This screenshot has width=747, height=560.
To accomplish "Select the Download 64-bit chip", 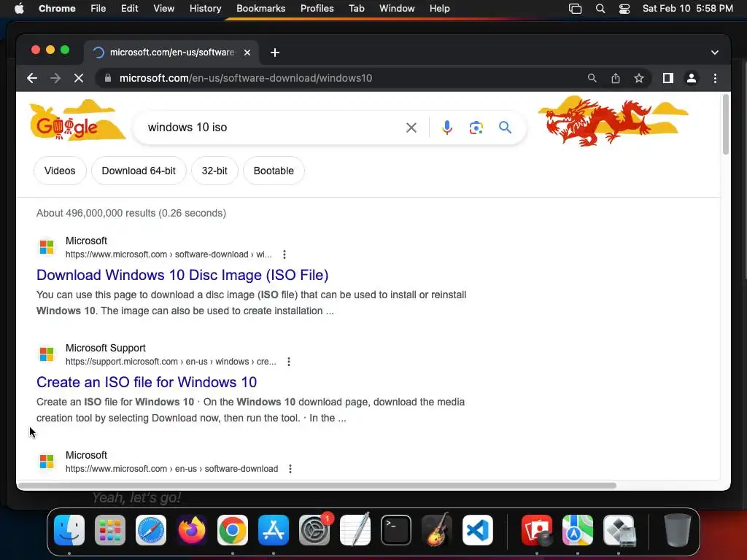I will (x=139, y=171).
